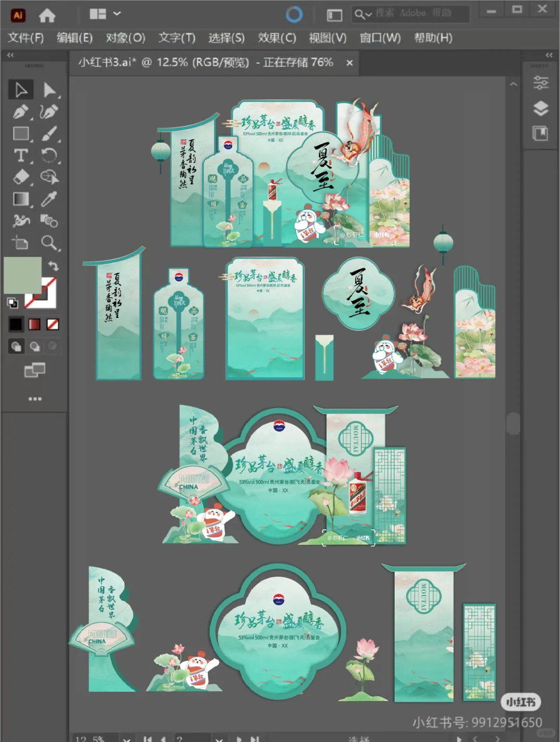This screenshot has width=560, height=742.
Task: Select the Direct Selection tool
Action: pyautogui.click(x=50, y=90)
